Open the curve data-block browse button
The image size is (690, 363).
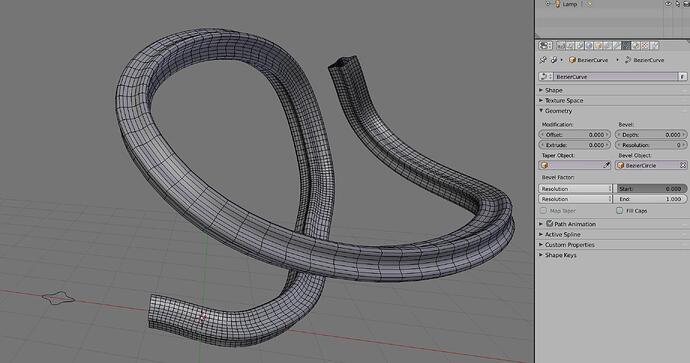(546, 77)
